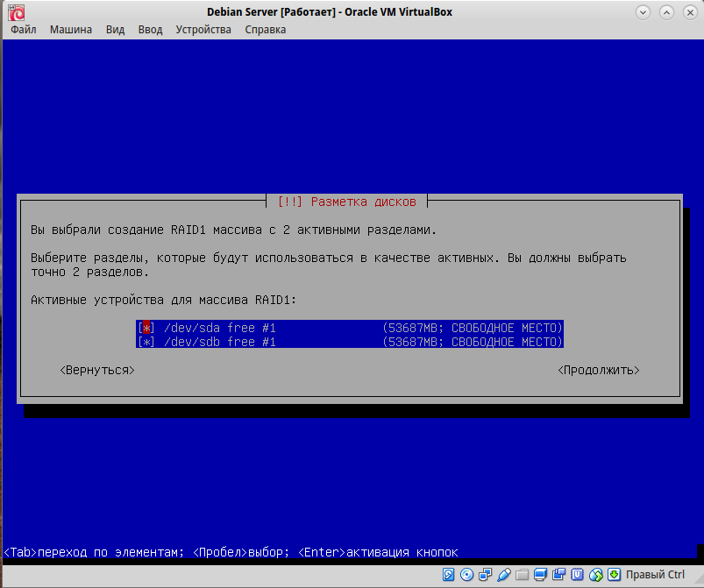Image resolution: width=704 pixels, height=588 pixels.
Task: Click the hard disk activity status icon
Action: tap(448, 575)
